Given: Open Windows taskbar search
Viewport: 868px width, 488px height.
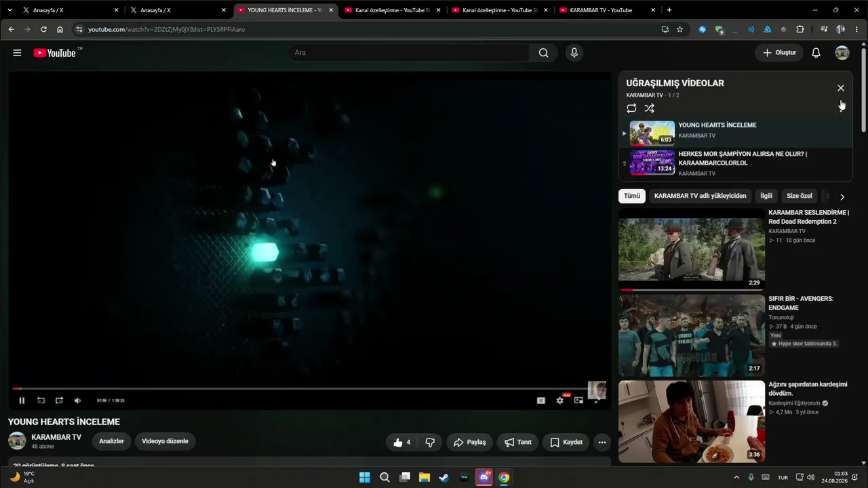Looking at the screenshot, I should 384,477.
